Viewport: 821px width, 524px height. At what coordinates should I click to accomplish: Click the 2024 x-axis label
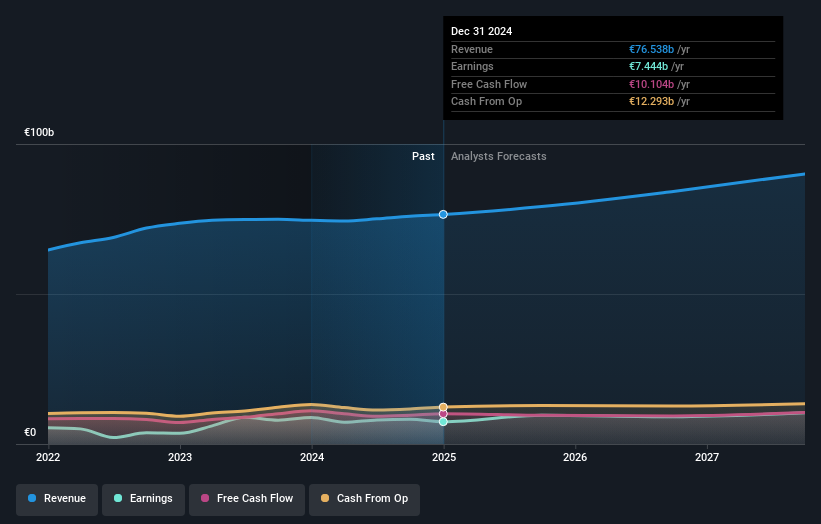coord(312,458)
